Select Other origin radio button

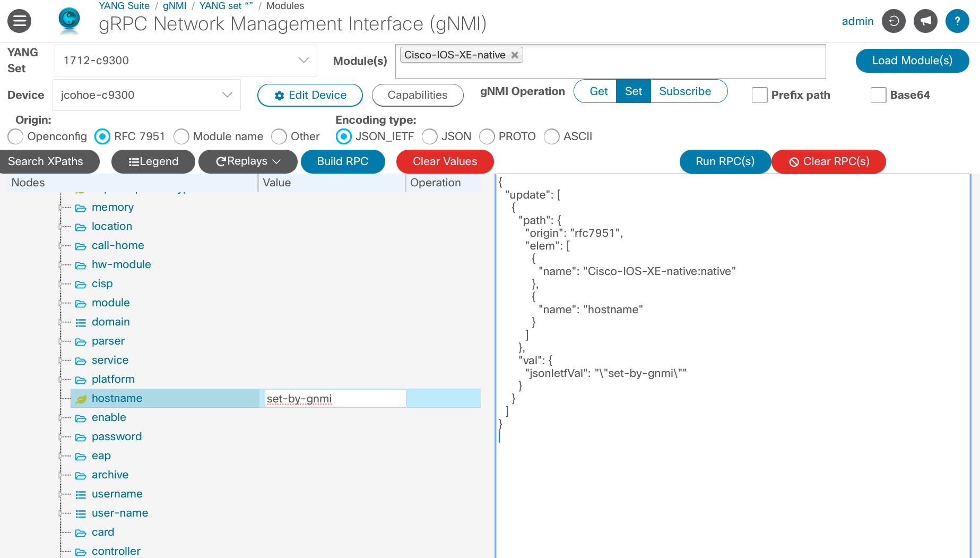tap(279, 136)
